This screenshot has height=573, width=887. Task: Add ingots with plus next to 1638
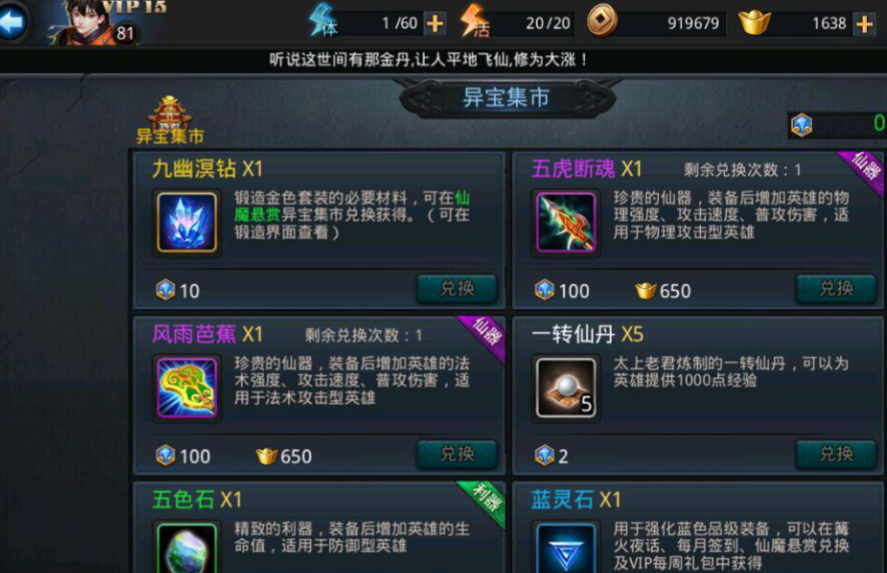click(x=864, y=23)
